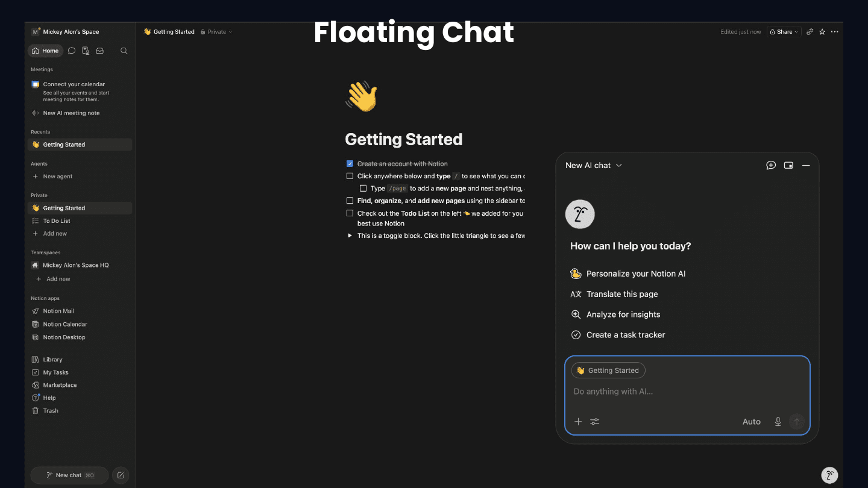Click the New chat button at sidebar bottom
This screenshot has height=488, width=868.
(70, 475)
